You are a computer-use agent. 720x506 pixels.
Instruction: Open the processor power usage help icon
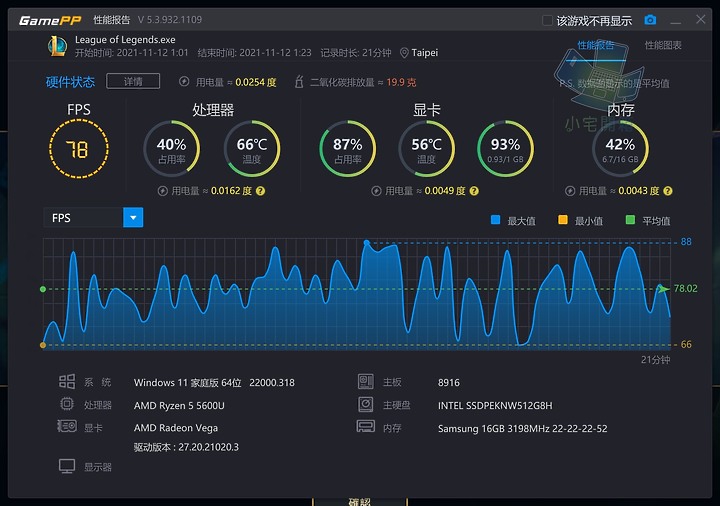260,191
